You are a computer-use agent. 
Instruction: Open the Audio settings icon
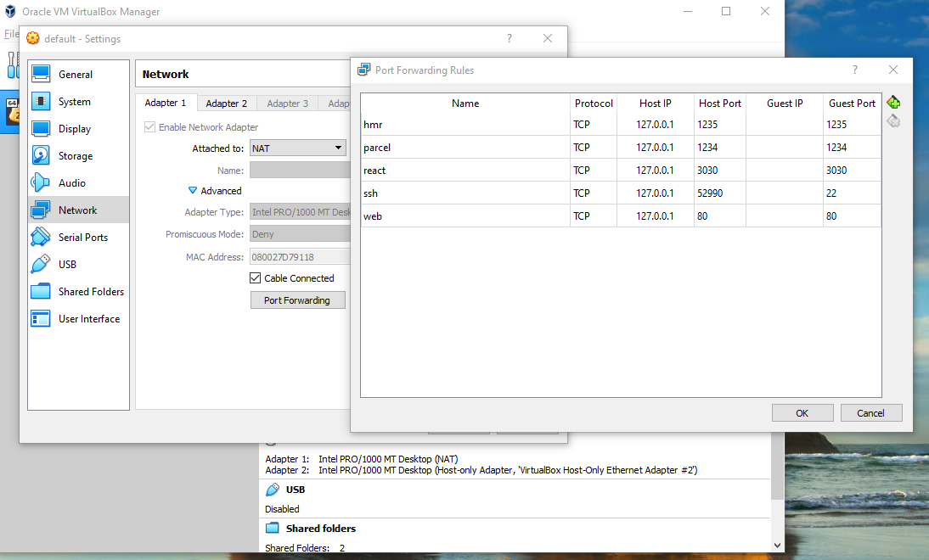point(40,183)
